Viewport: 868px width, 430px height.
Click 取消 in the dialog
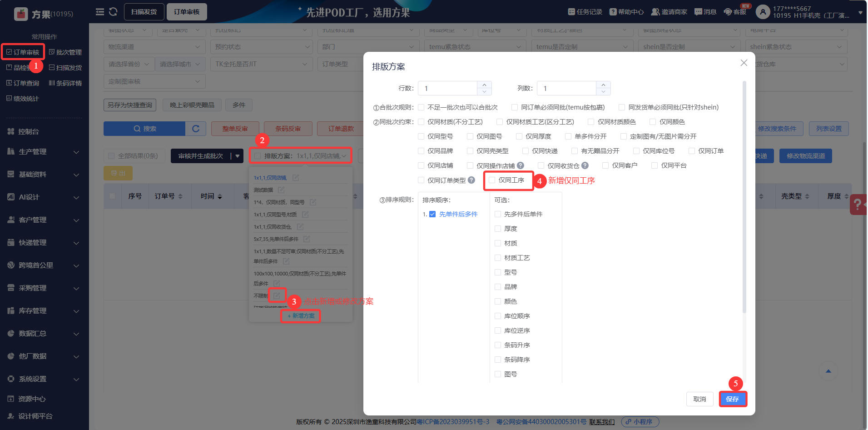coord(699,399)
